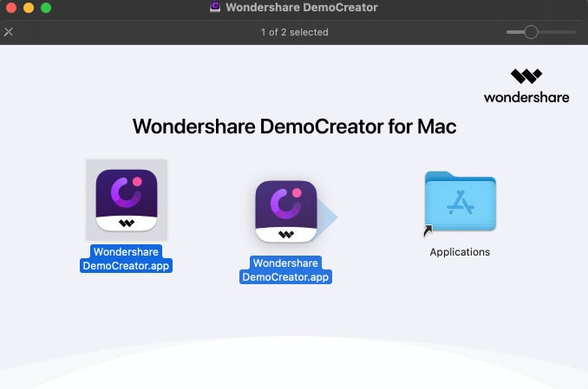Adjust the icon size slider knob
The image size is (588, 389).
[531, 32]
